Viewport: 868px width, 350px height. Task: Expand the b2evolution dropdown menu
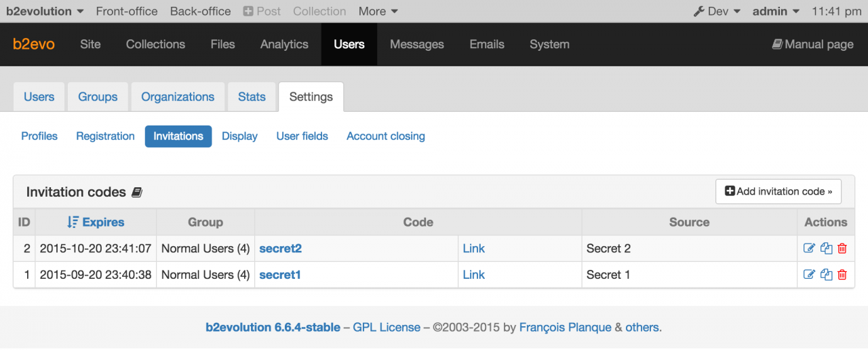pyautogui.click(x=45, y=11)
